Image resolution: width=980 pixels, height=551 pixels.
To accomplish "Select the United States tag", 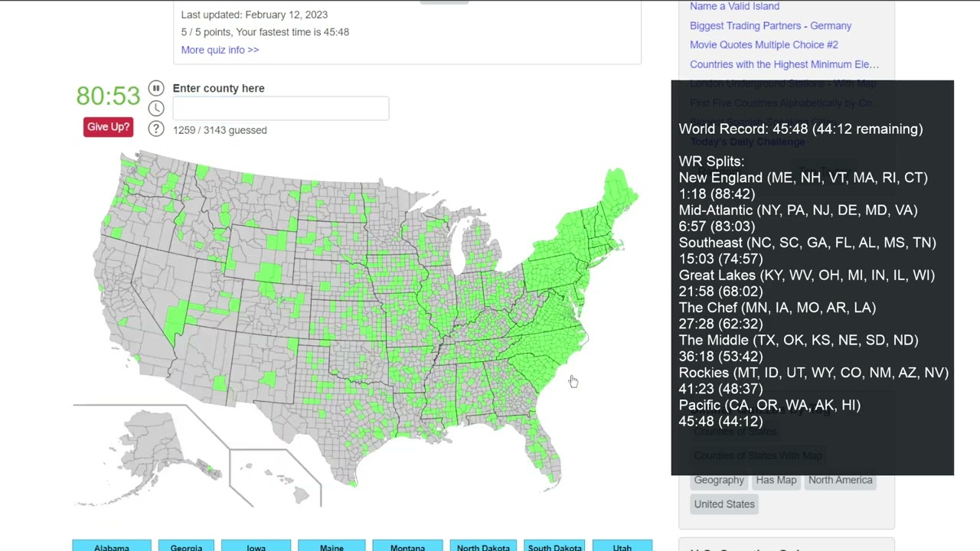I will pos(724,504).
